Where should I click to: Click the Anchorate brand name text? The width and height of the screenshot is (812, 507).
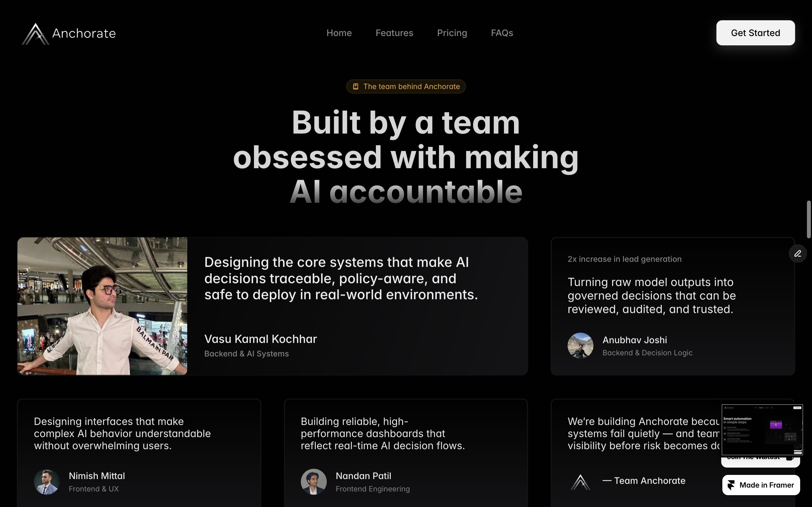[x=84, y=34]
